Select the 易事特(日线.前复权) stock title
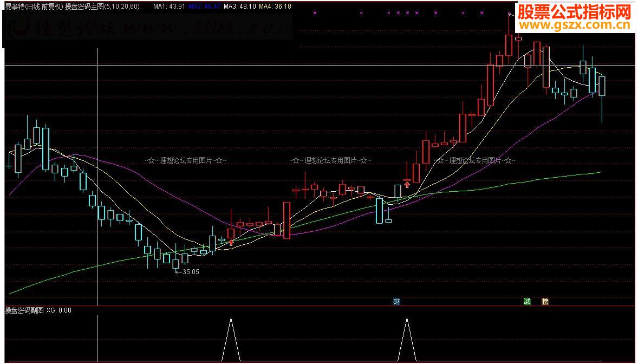Screen dimensions: 638x364 34,6
